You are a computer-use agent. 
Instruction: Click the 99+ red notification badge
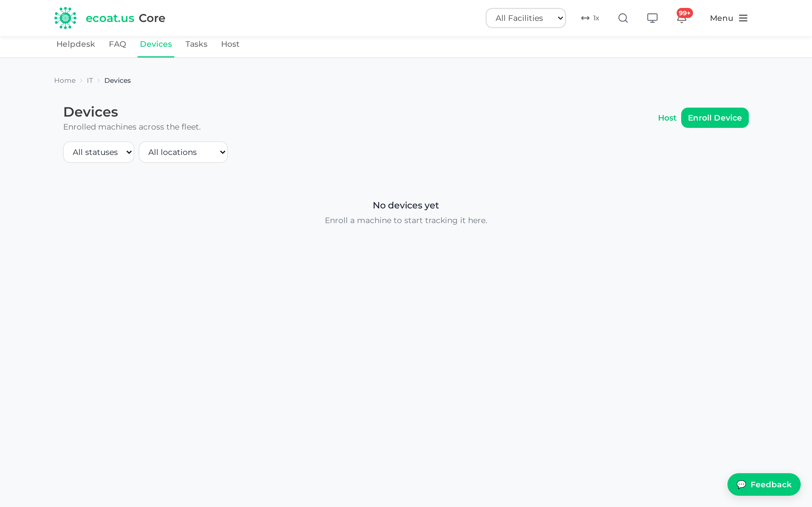point(685,13)
